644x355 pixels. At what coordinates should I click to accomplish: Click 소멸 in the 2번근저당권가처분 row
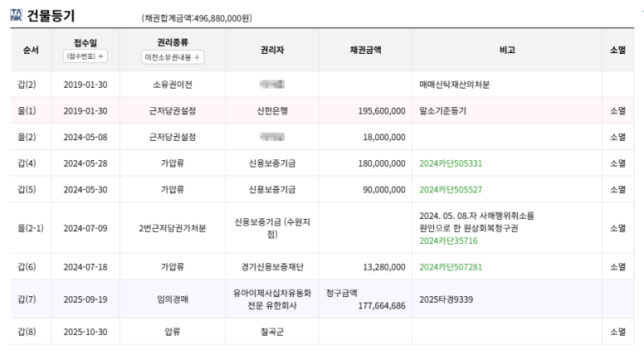click(617, 228)
